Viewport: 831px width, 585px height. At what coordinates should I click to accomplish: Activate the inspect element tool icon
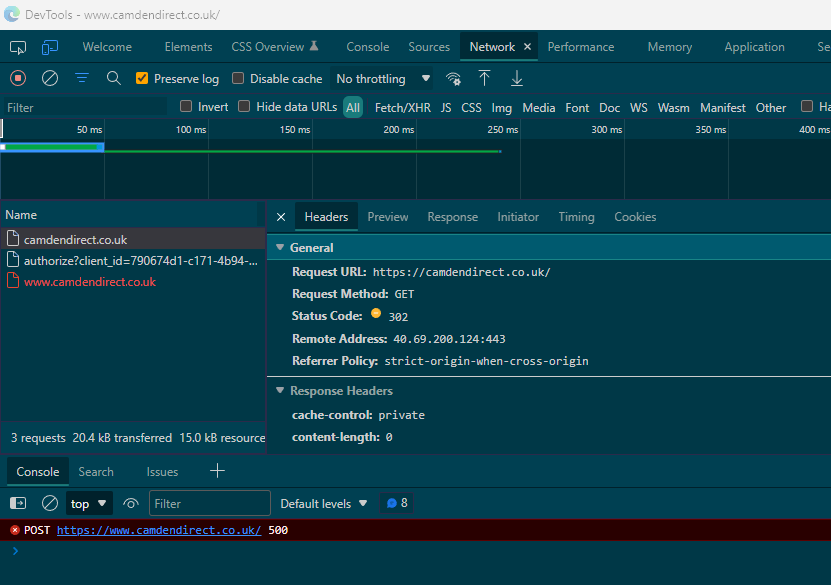pos(18,48)
